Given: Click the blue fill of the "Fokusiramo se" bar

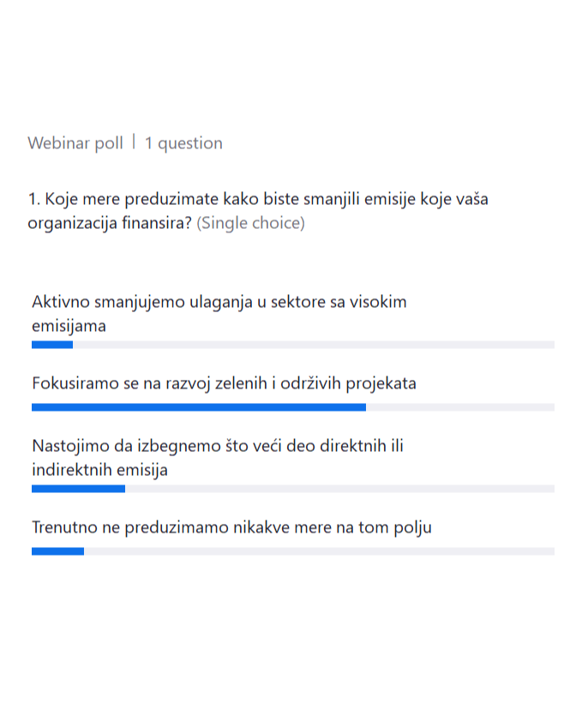Looking at the screenshot, I should click(x=198, y=407).
